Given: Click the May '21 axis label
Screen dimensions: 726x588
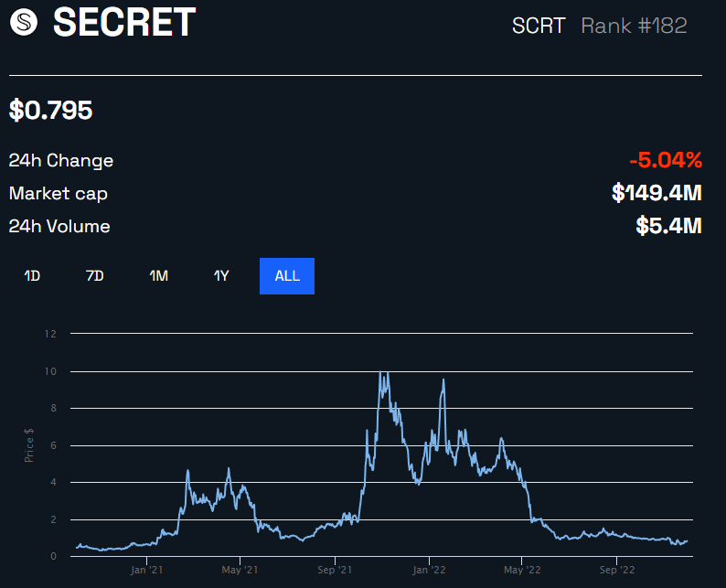Looking at the screenshot, I should [x=240, y=570].
